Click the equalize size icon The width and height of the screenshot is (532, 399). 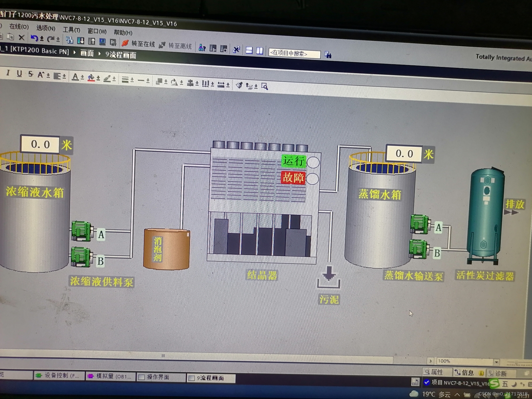221,84
